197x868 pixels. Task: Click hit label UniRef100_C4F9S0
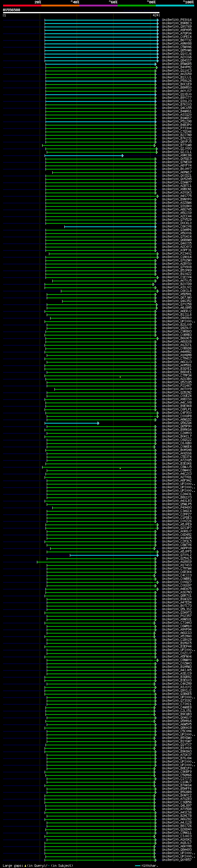tap(177, 413)
